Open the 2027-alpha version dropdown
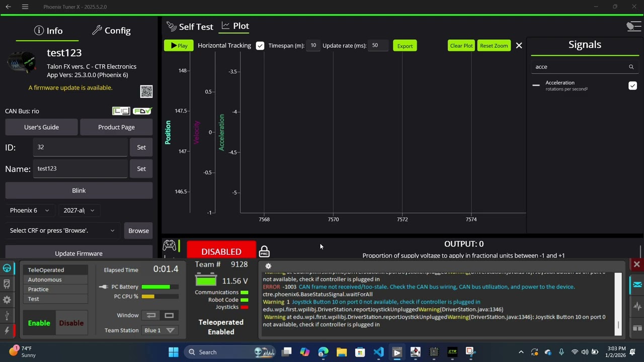Image resolution: width=644 pixels, height=362 pixels. [x=78, y=210]
